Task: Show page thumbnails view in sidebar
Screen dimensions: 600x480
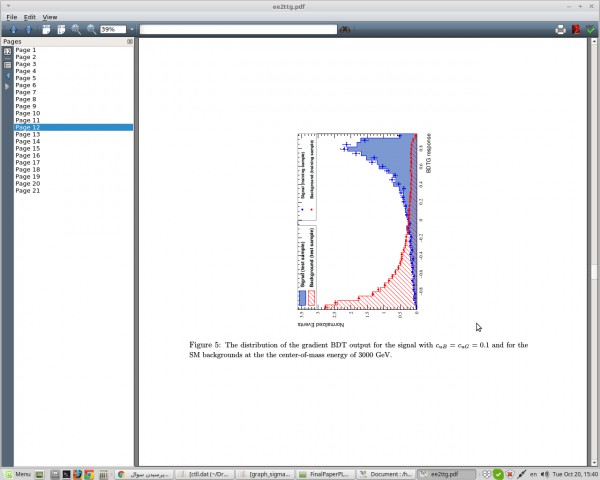Action: [7, 51]
